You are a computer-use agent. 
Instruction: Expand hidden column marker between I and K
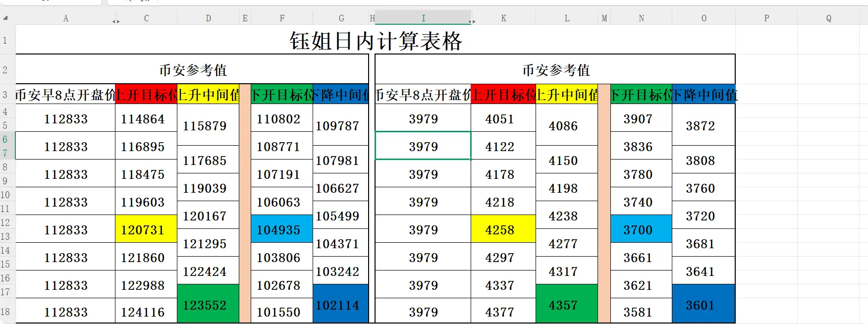click(x=472, y=21)
